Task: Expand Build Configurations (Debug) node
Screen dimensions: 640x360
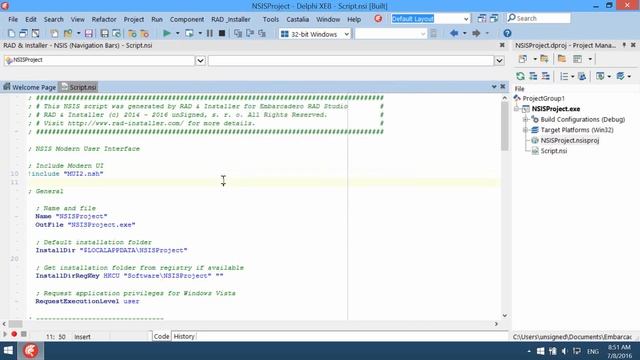Action: tap(526, 120)
